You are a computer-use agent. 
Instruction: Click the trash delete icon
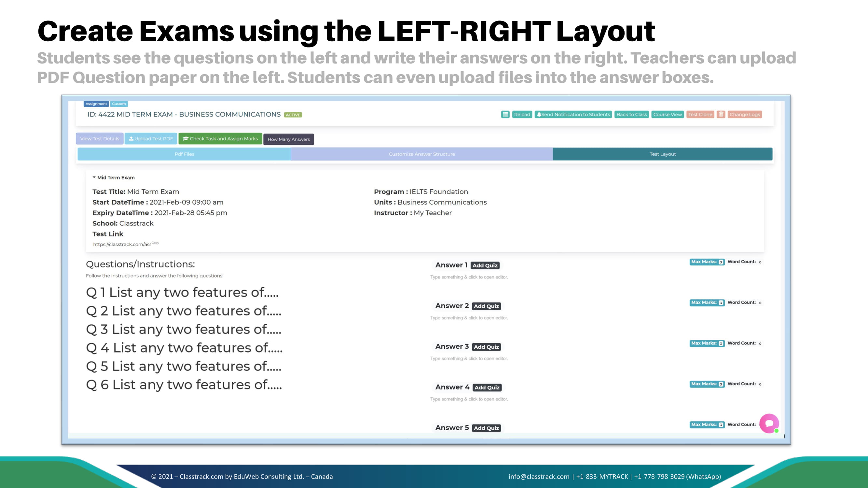tap(721, 115)
